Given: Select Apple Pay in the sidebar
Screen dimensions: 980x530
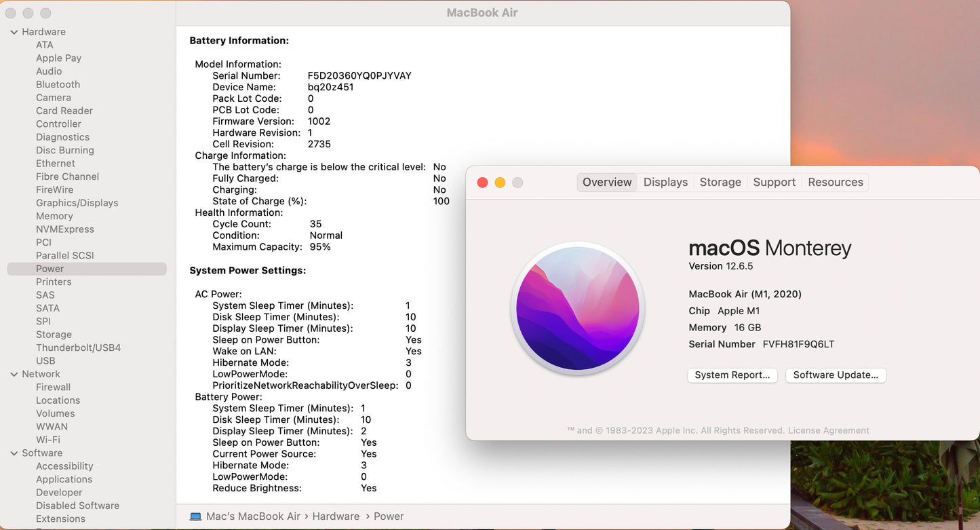Looking at the screenshot, I should pos(58,58).
